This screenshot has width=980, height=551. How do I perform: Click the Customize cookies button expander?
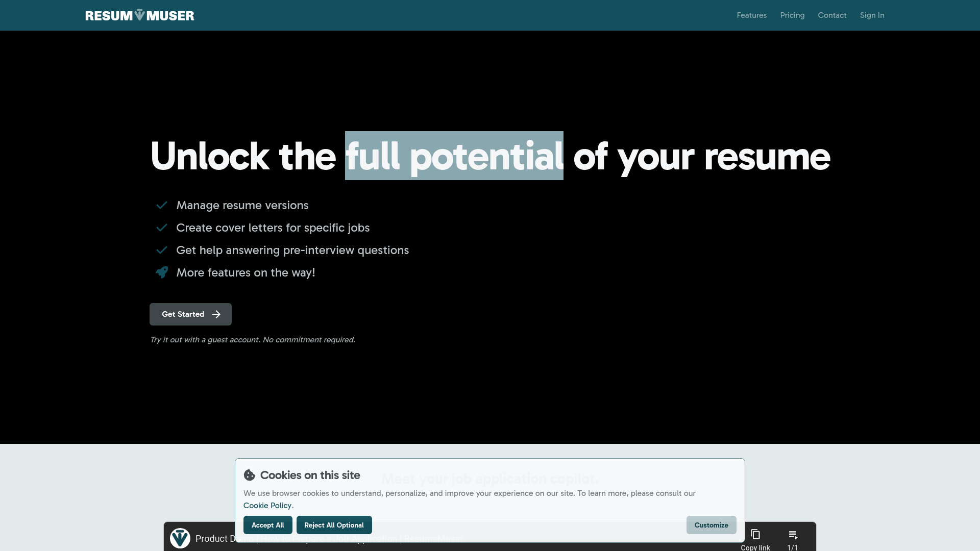click(711, 525)
